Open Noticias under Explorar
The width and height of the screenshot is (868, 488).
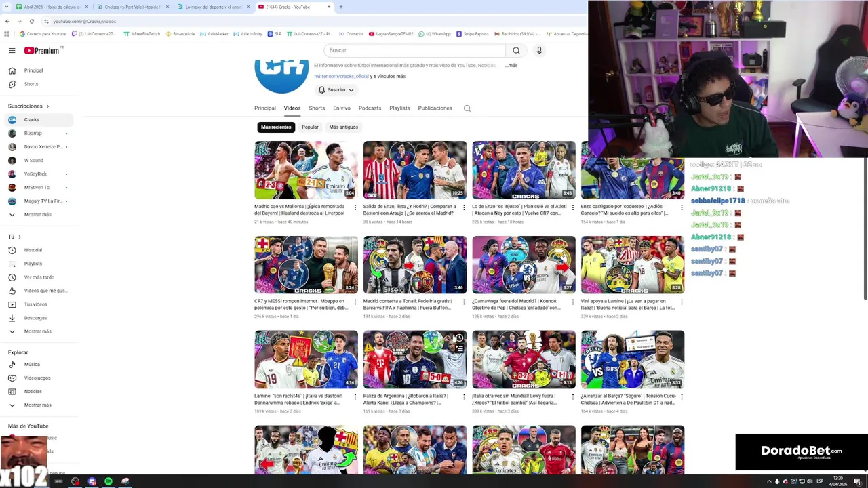tap(33, 391)
